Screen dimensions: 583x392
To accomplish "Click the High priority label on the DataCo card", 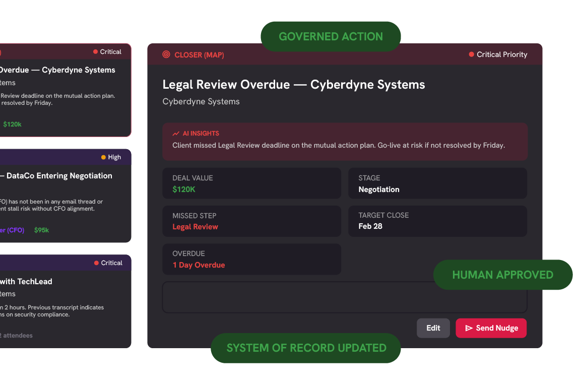I will (114, 157).
